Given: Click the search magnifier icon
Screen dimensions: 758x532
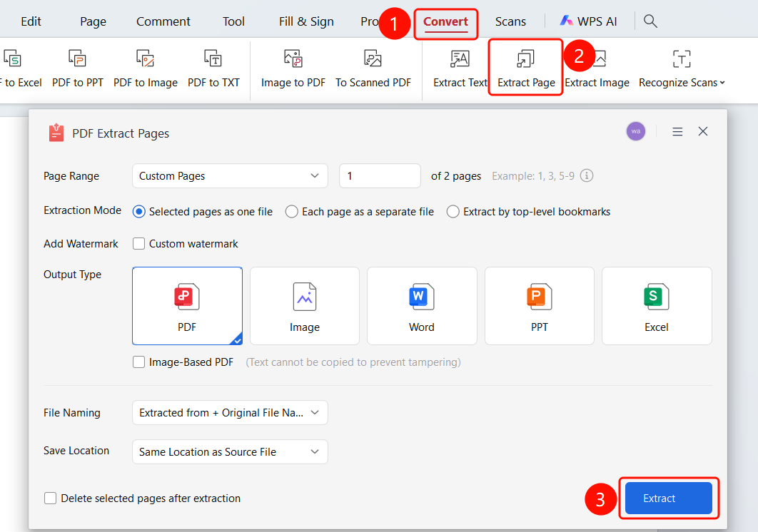Looking at the screenshot, I should pyautogui.click(x=650, y=21).
